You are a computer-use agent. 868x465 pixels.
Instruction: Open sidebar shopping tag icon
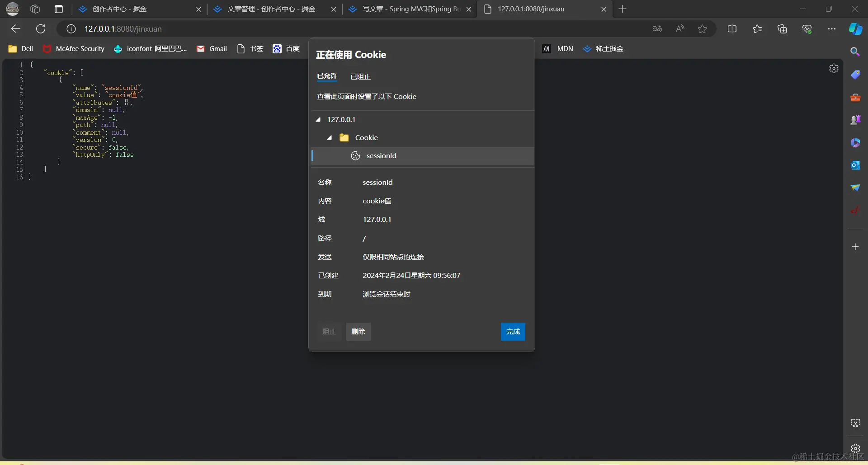pyautogui.click(x=855, y=75)
